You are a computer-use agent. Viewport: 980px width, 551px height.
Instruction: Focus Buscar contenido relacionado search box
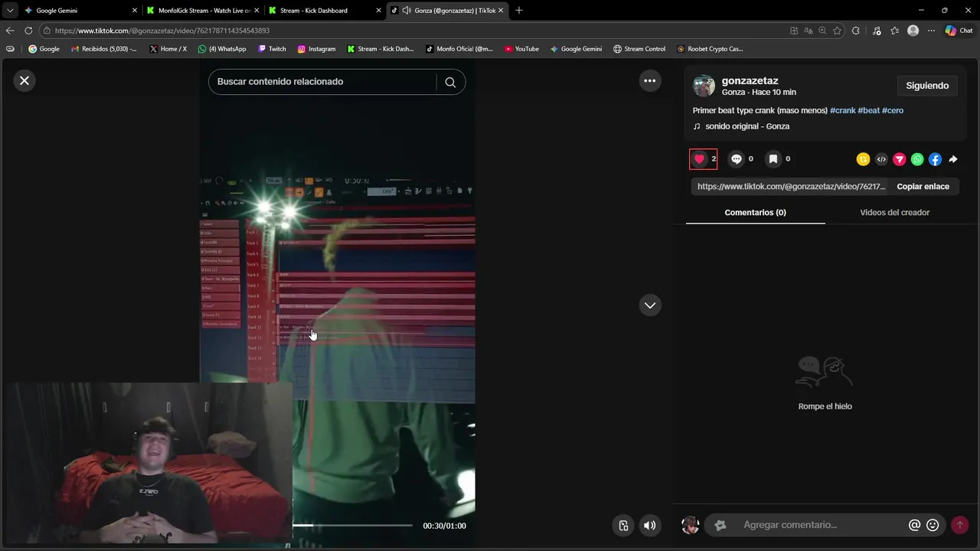pyautogui.click(x=322, y=82)
